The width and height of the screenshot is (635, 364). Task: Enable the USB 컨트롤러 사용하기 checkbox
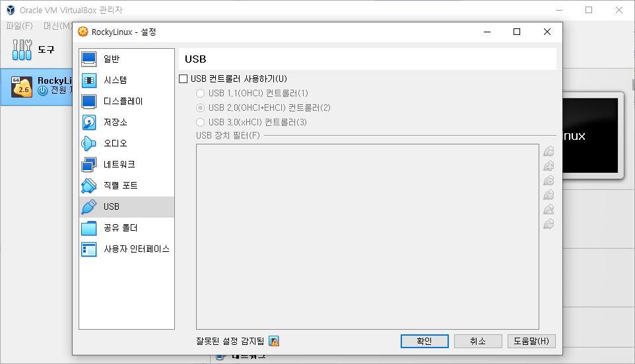[x=183, y=79]
